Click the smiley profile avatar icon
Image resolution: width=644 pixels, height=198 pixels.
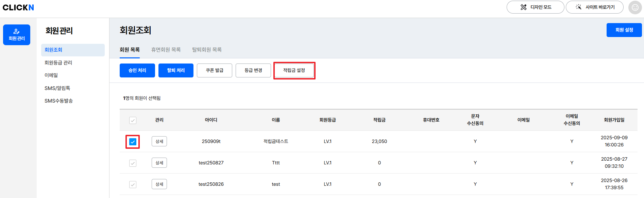[635, 7]
